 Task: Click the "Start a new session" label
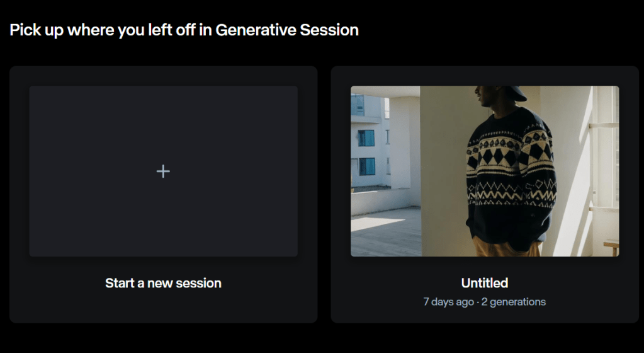click(163, 283)
